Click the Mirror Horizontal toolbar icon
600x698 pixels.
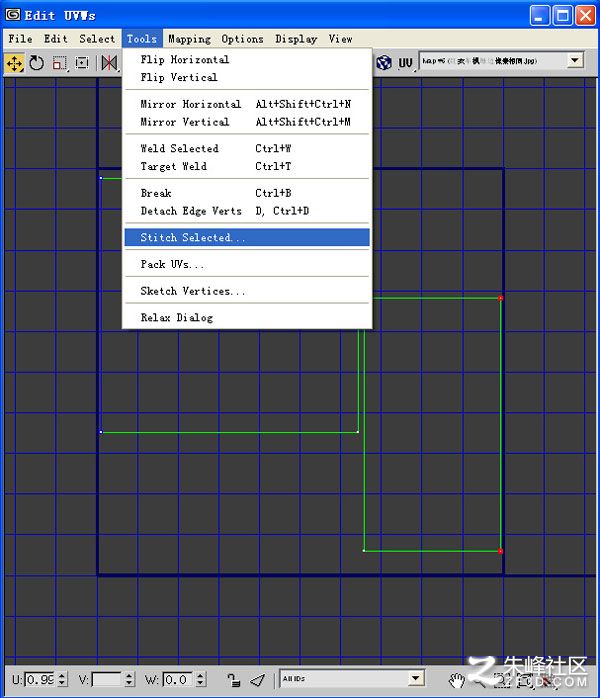(109, 63)
